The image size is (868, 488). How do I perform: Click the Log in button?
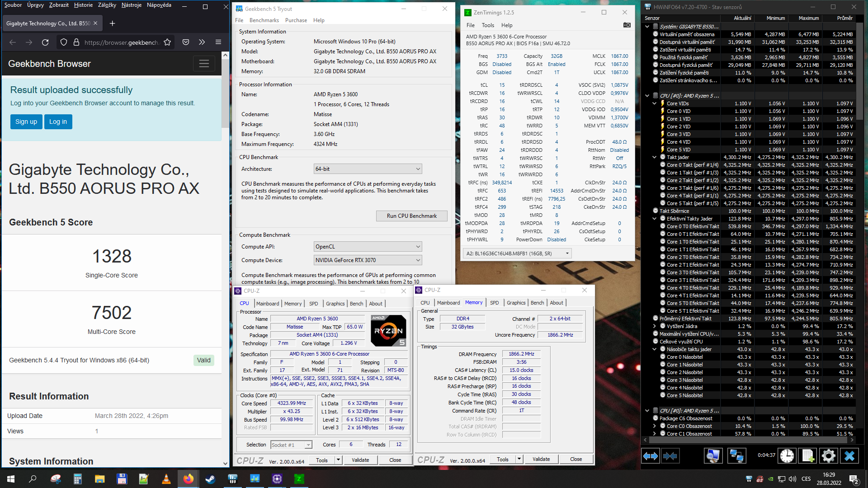[58, 122]
